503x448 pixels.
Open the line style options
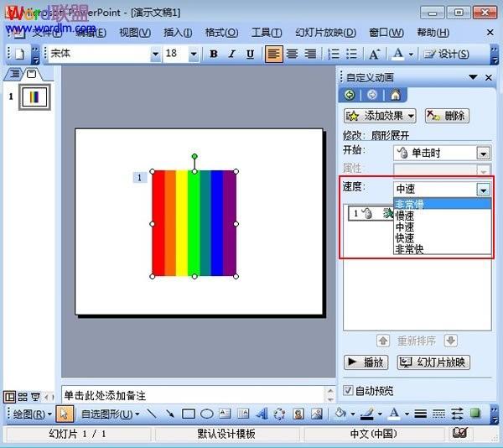pos(420,414)
